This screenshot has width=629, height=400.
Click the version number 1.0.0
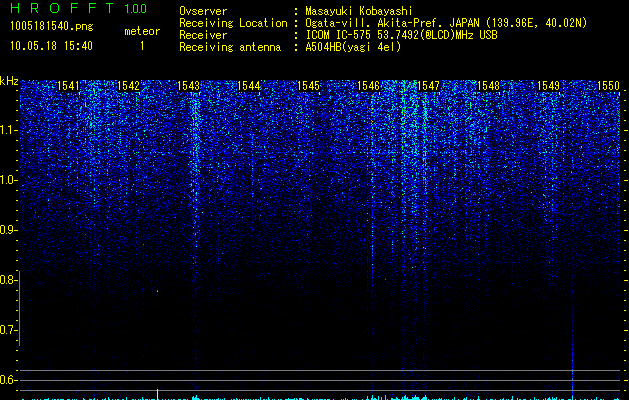(136, 8)
